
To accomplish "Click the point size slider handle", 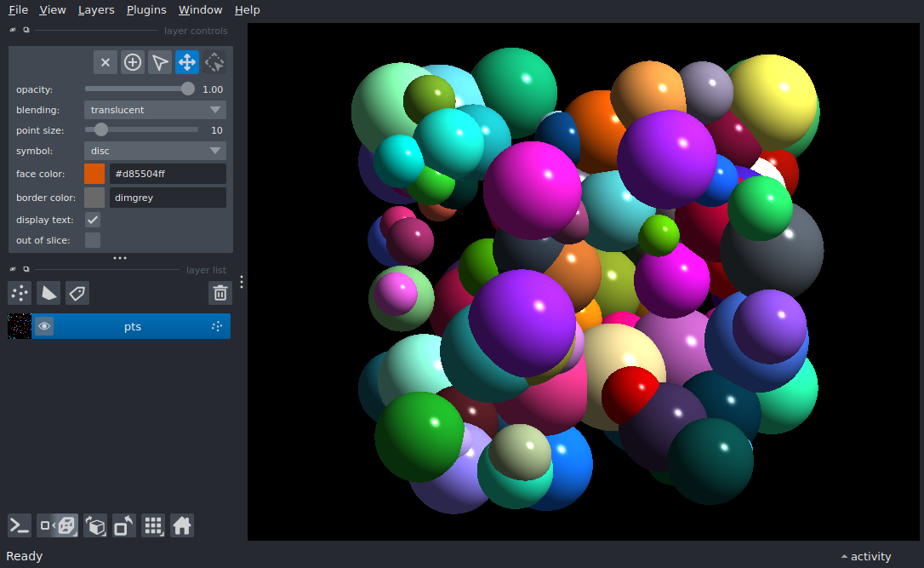I will click(101, 129).
